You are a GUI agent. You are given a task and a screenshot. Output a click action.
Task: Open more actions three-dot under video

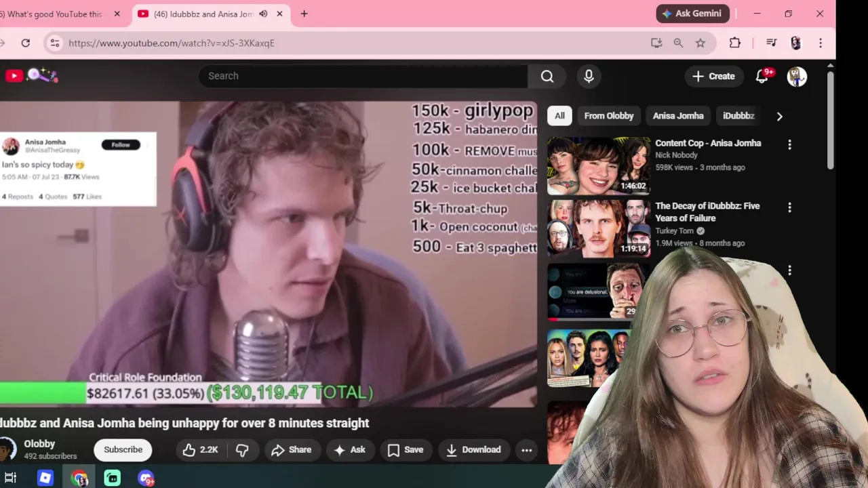pos(526,449)
